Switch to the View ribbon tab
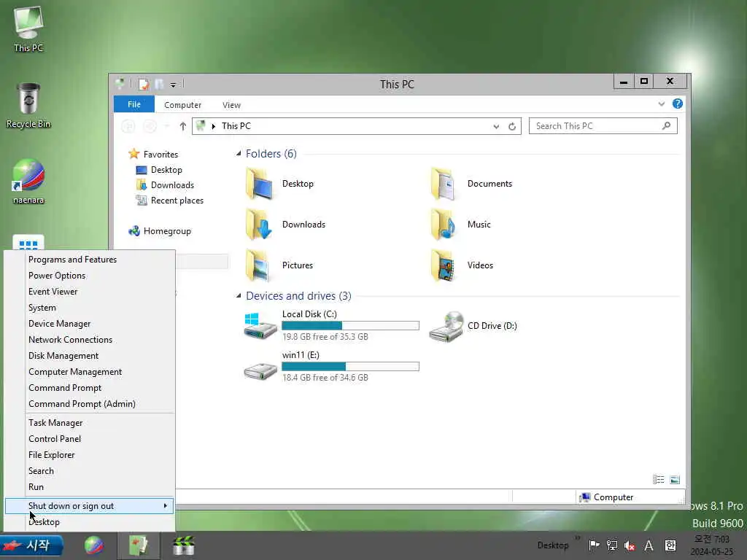Viewport: 747px width, 560px height. [x=231, y=105]
